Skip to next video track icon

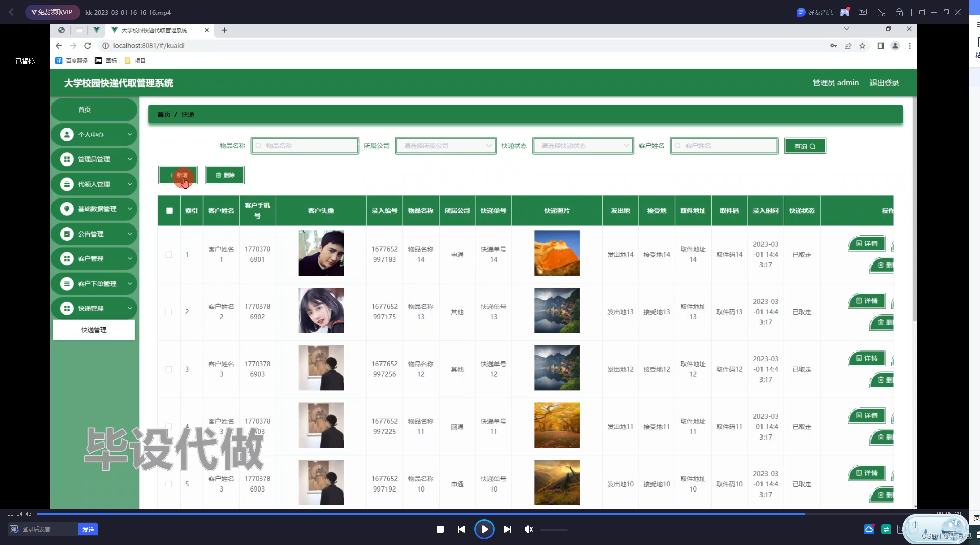click(x=508, y=529)
